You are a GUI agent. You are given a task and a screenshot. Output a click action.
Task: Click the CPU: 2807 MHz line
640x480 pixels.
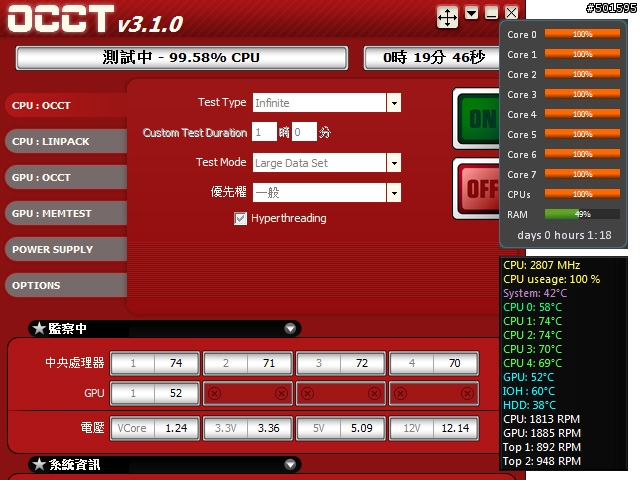pyautogui.click(x=542, y=265)
